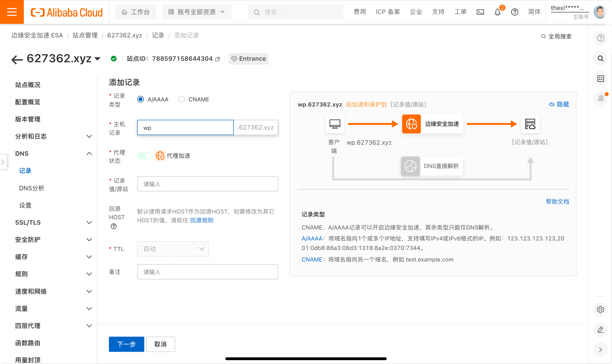Screen dimensions: 612x364
Task: Click the DNS直接解析 globe icon
Action: 410,166
